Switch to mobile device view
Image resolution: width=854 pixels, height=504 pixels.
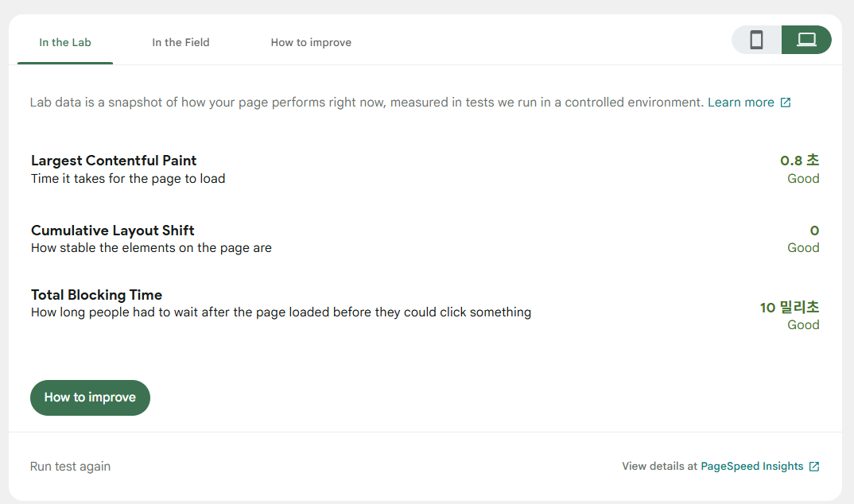click(x=756, y=40)
